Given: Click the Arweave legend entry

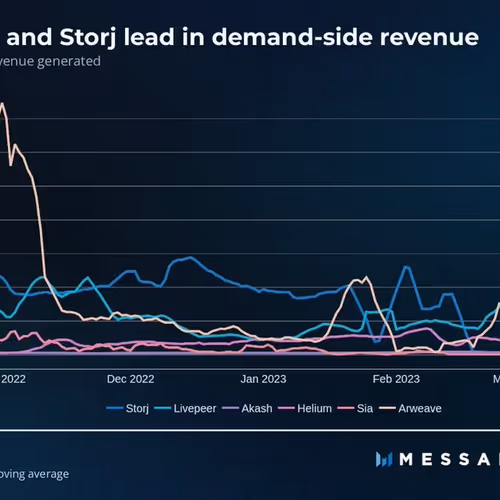Looking at the screenshot, I should tap(410, 409).
